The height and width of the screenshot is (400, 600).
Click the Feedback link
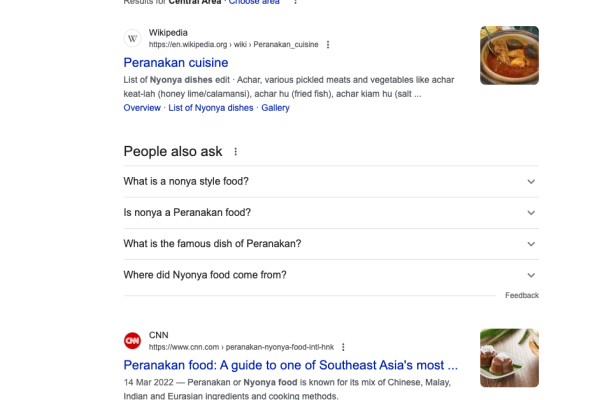tap(522, 296)
